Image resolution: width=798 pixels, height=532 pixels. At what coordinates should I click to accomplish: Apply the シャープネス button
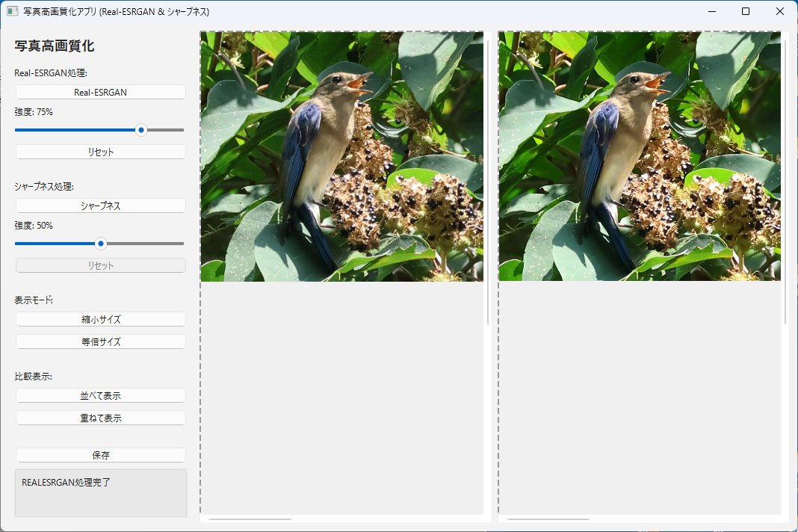pos(100,205)
